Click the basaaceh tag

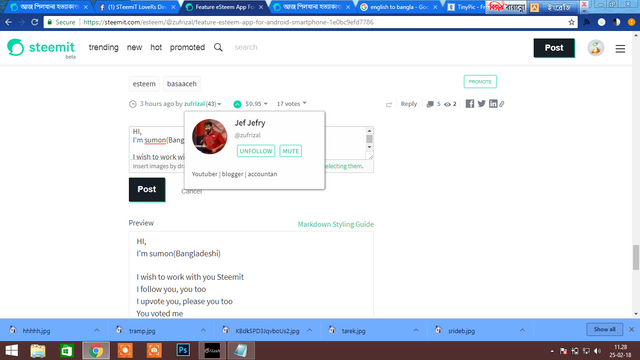click(182, 84)
